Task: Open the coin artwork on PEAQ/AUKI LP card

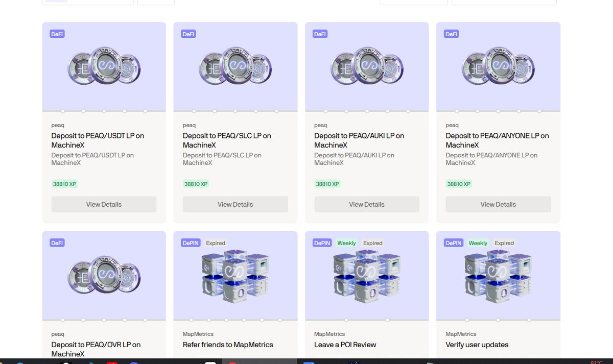Action: point(367,67)
